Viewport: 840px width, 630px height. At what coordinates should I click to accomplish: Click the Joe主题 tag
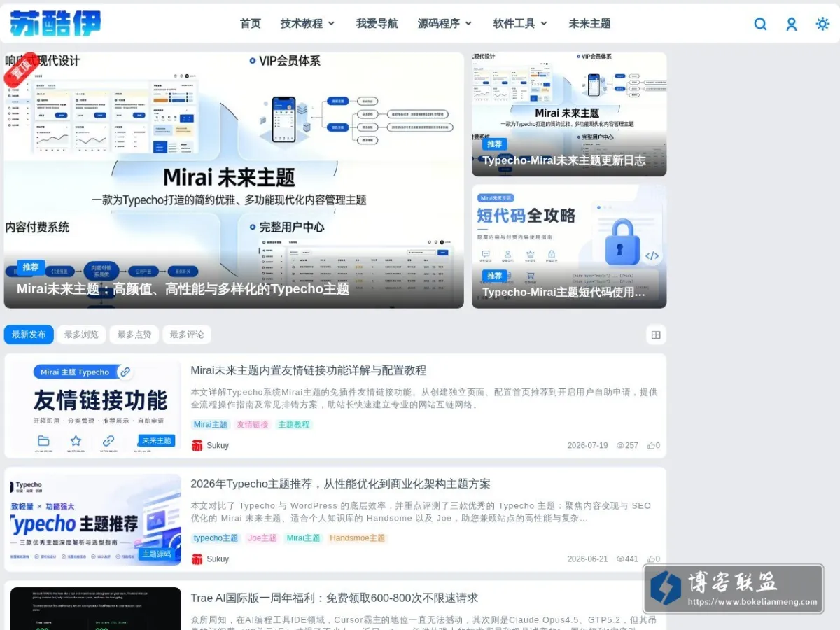[x=262, y=538]
